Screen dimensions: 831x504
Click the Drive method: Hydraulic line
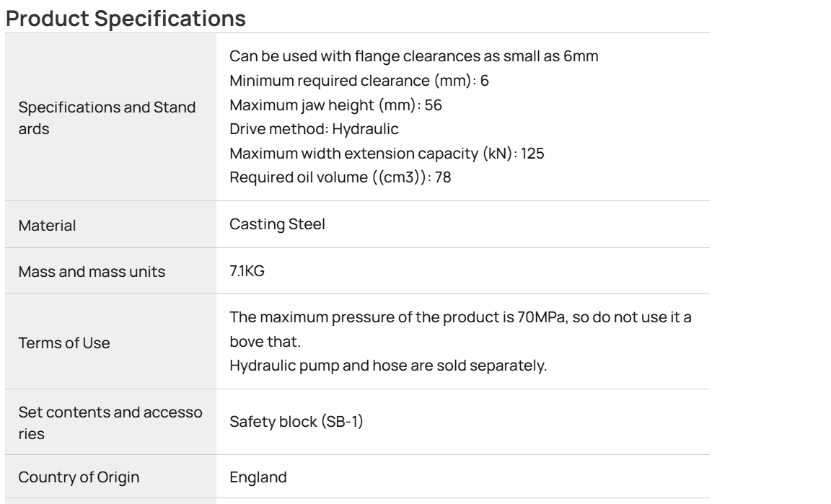pos(314,129)
